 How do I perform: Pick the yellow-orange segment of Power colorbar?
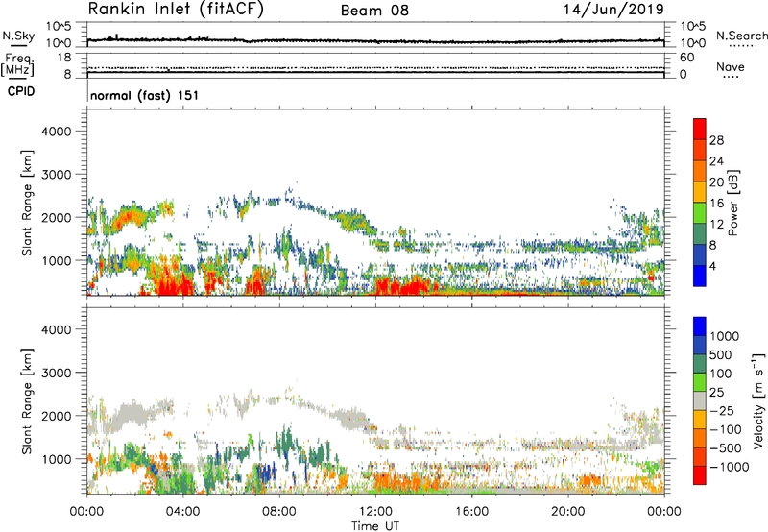pyautogui.click(x=700, y=192)
